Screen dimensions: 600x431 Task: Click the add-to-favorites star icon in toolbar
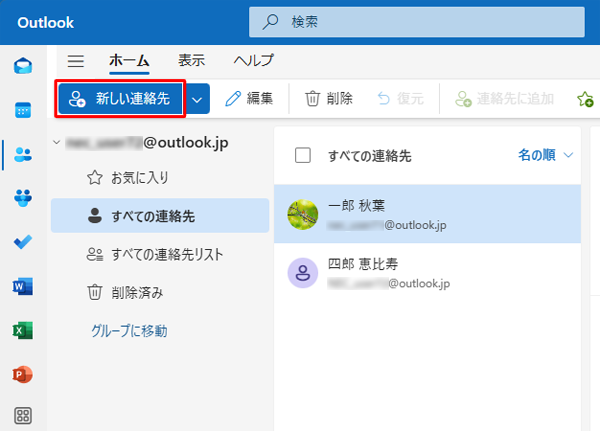(585, 99)
